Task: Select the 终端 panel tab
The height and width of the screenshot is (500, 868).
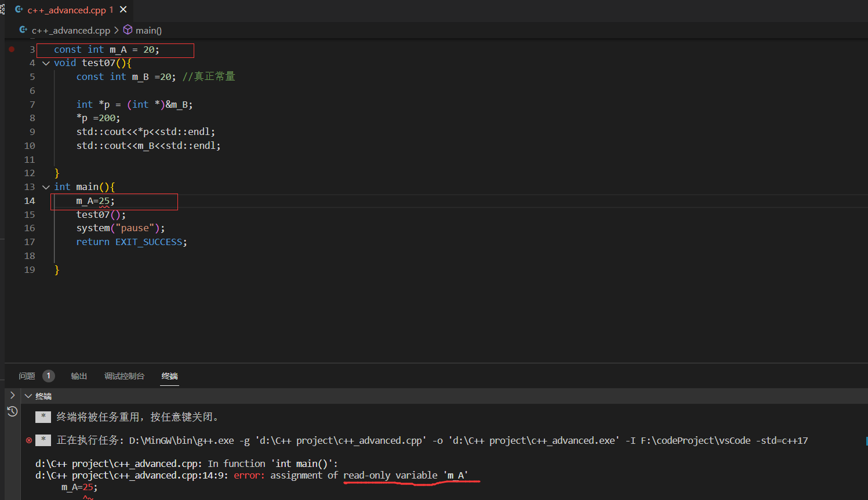Action: coord(169,376)
